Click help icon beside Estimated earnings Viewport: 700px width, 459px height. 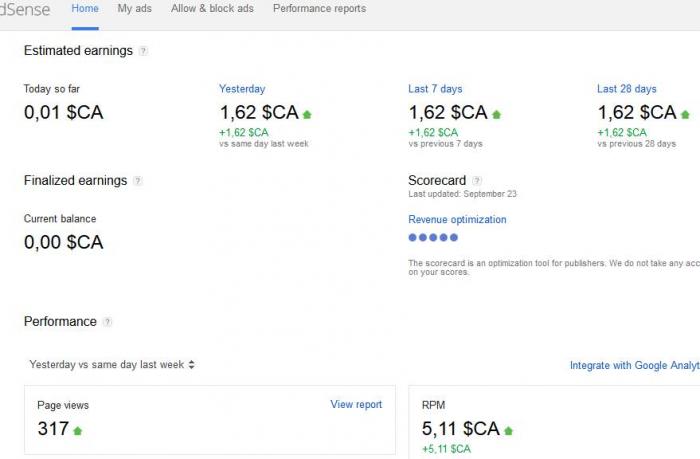tap(143, 51)
